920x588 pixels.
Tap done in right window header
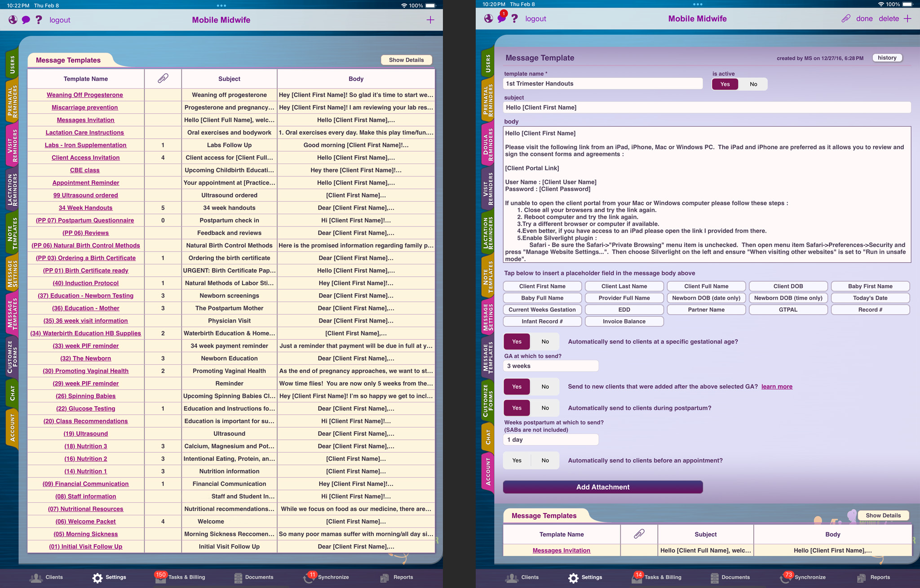tap(864, 18)
